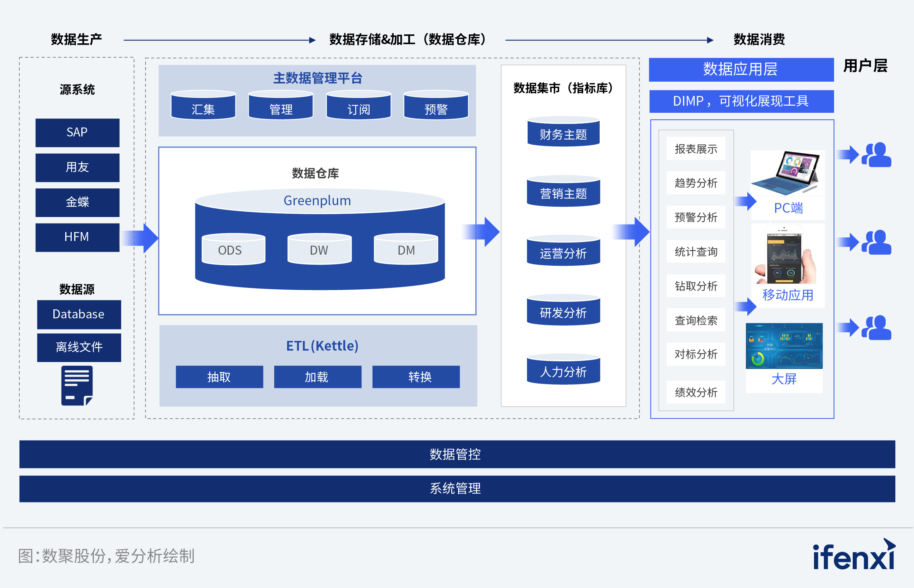The width and height of the screenshot is (914, 588).
Task: Click the offline file document icon
Action: 77,385
